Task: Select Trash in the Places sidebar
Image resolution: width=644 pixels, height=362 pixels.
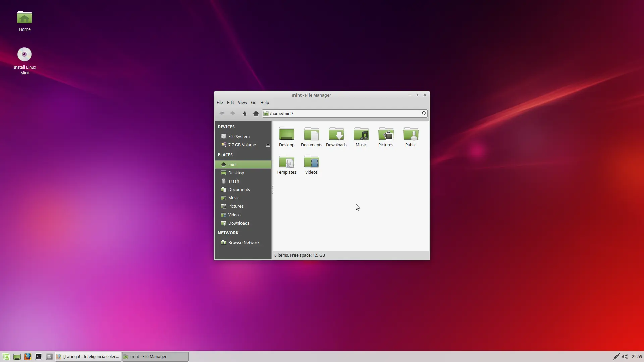Action: point(234,181)
